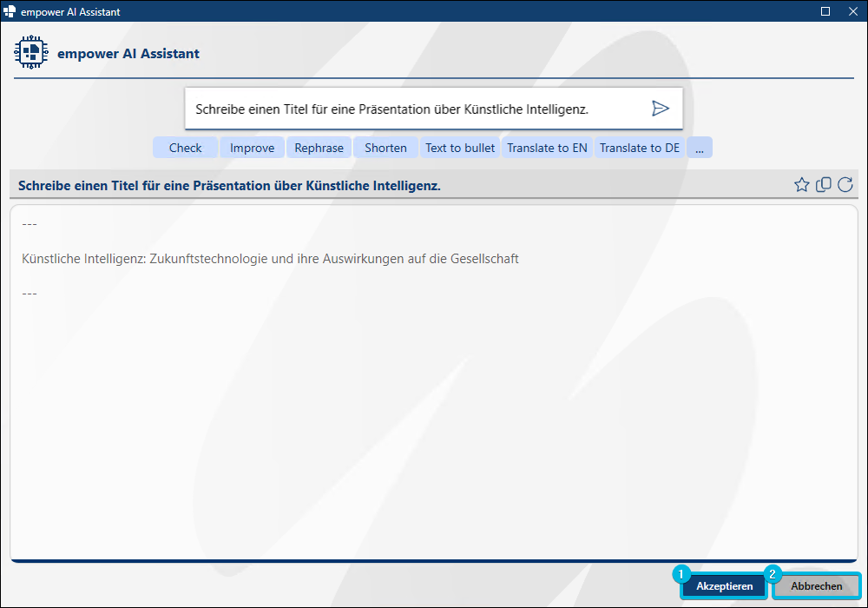Choose the Shorten quick action

click(385, 148)
